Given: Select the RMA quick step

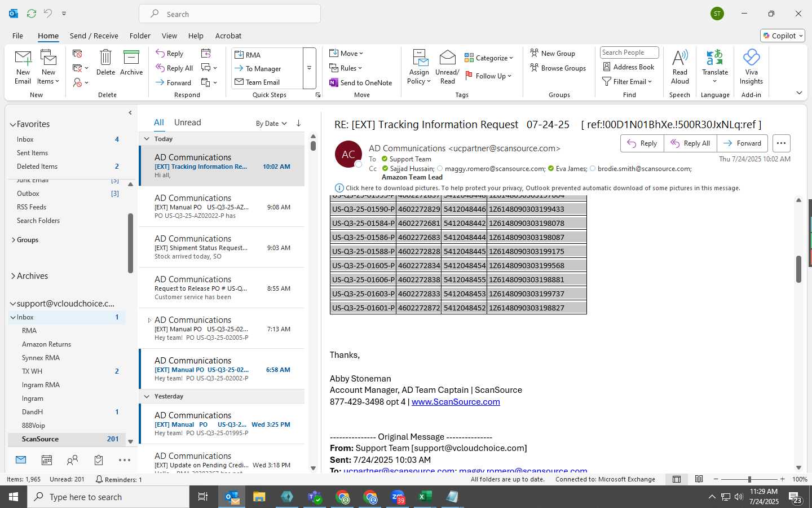Looking at the screenshot, I should coord(267,55).
